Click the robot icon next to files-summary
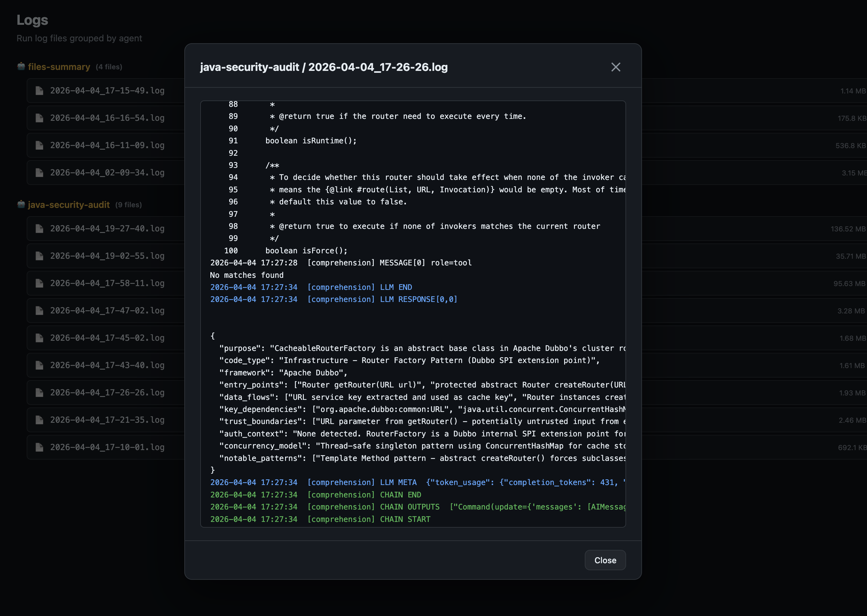Image resolution: width=867 pixels, height=616 pixels. [x=22, y=66]
